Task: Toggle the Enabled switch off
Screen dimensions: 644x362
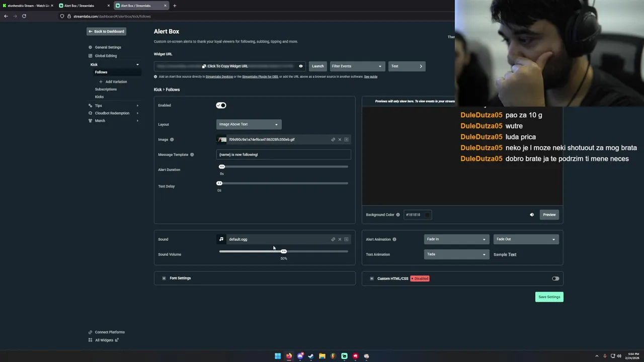Action: tap(221, 105)
